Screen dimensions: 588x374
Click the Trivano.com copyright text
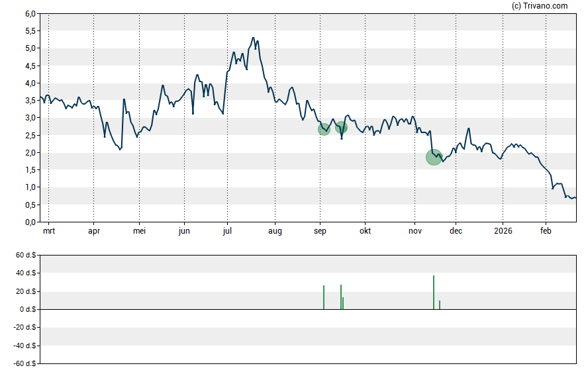(x=540, y=6)
